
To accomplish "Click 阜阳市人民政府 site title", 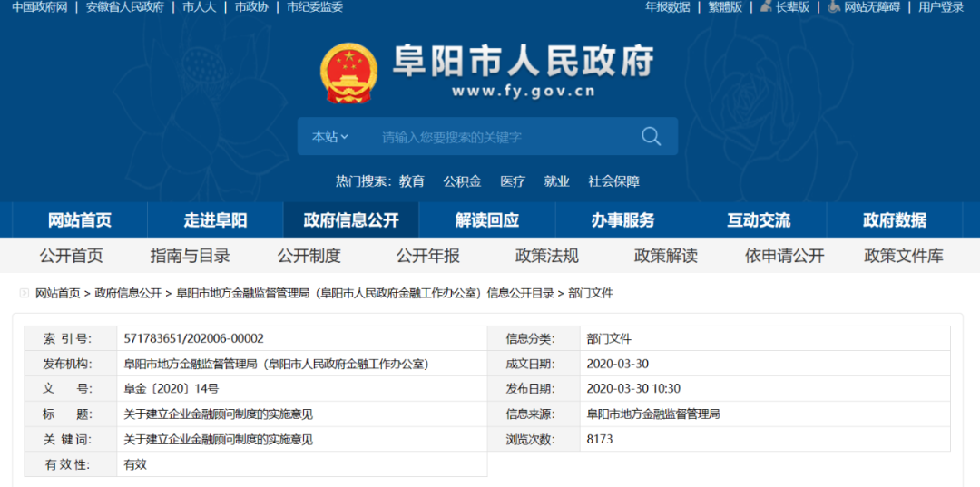I will [523, 61].
